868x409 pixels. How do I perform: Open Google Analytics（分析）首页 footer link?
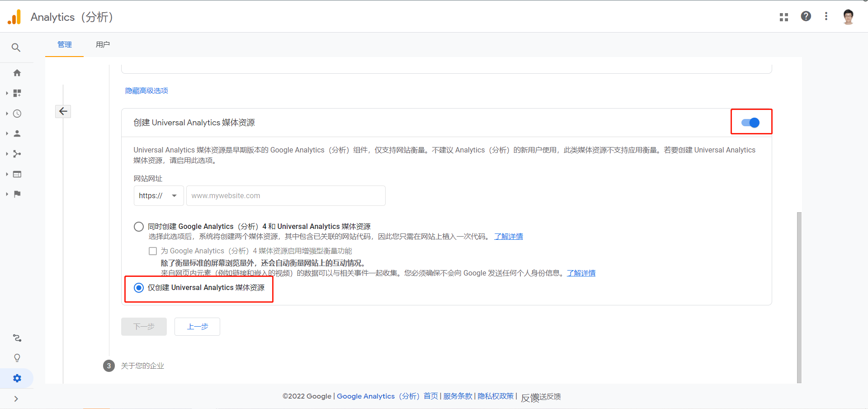point(387,396)
